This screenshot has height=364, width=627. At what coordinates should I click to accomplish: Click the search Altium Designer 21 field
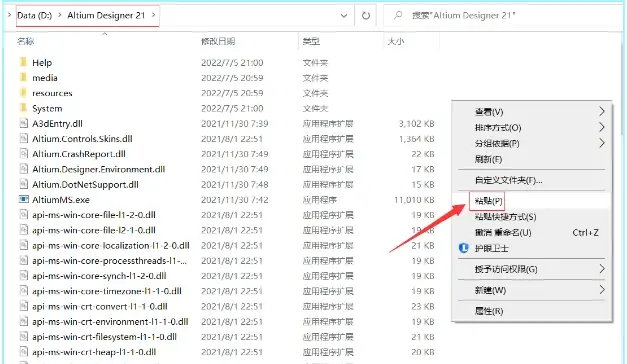tap(502, 16)
